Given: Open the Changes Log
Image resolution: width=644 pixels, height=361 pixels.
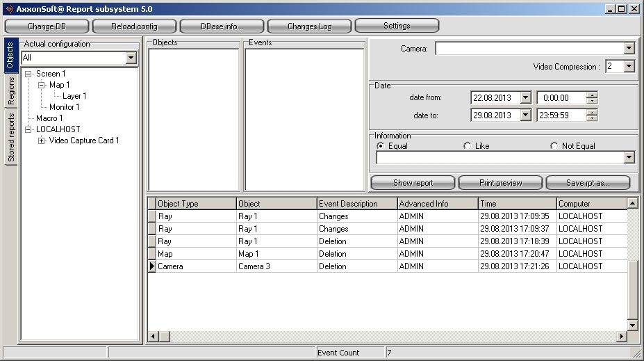Looking at the screenshot, I should click(x=309, y=26).
